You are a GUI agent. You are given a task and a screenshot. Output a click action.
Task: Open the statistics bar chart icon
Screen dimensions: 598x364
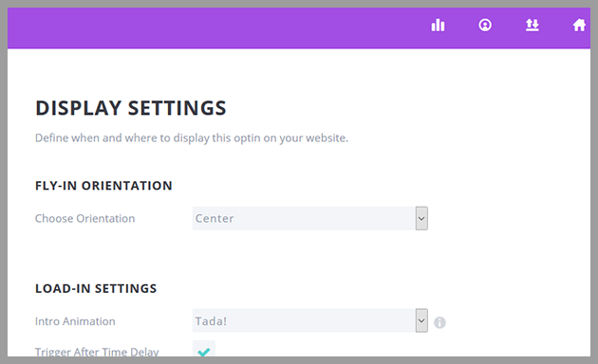pos(438,26)
